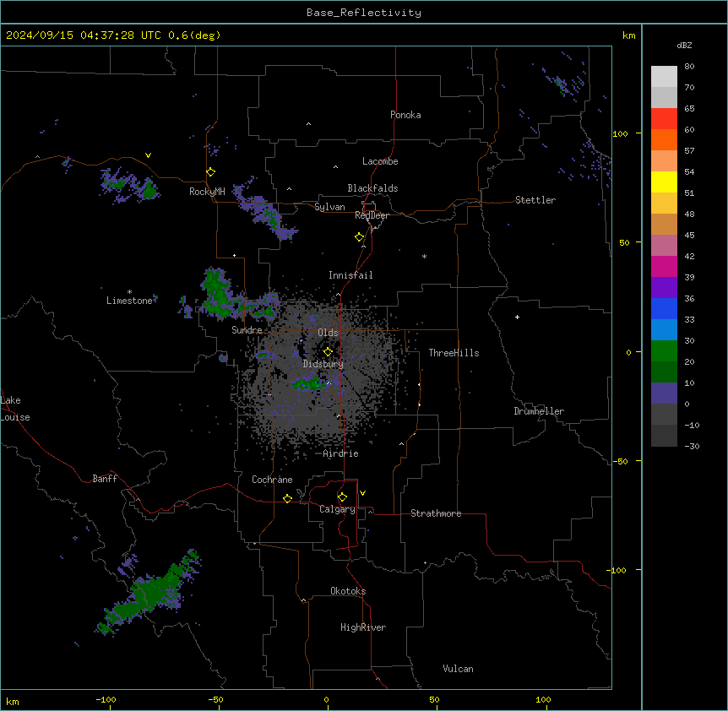Click the Lake Louise label
The height and width of the screenshot is (711, 728).
[15, 409]
